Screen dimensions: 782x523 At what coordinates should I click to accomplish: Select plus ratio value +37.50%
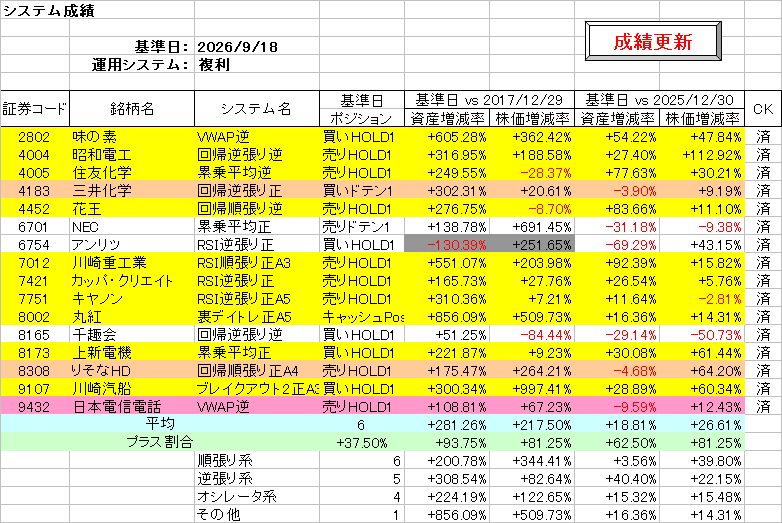[362, 443]
